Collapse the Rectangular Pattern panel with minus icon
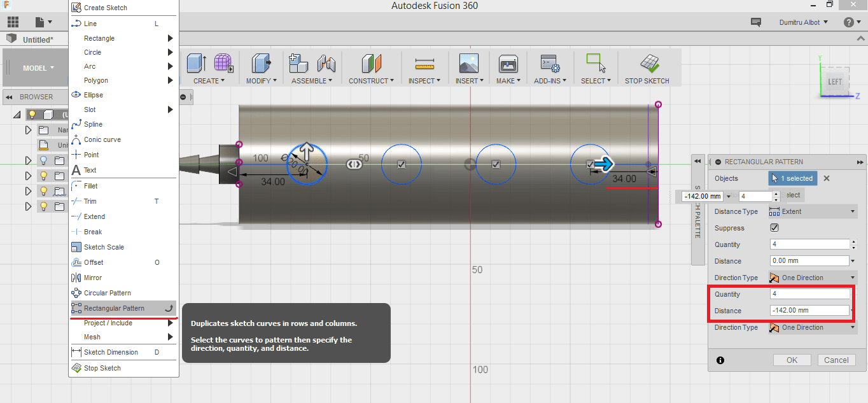 point(718,162)
